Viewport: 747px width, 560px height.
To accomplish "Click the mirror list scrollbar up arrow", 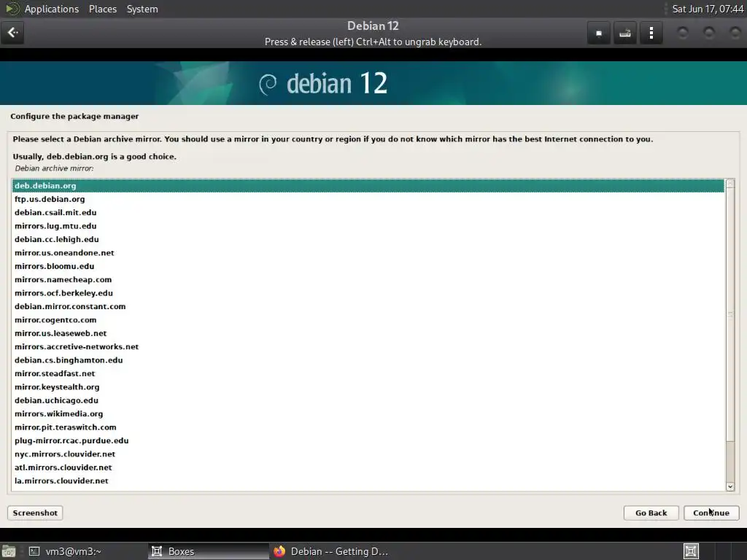I will click(x=729, y=183).
